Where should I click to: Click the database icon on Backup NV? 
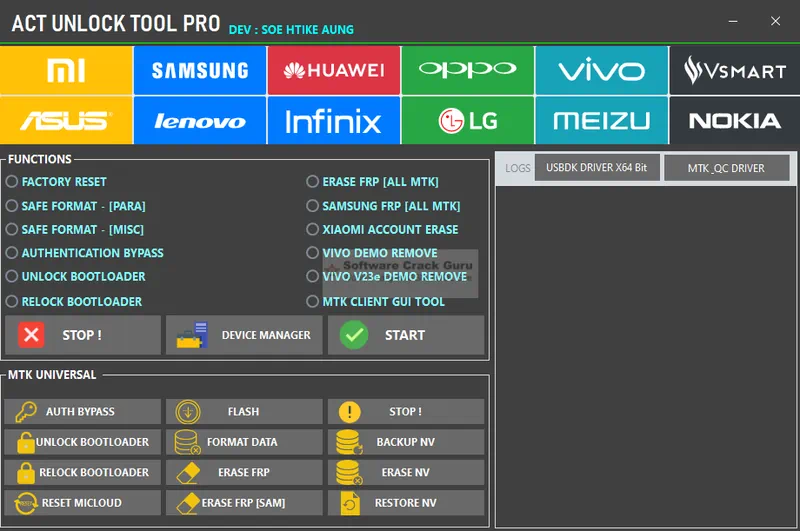coord(349,442)
